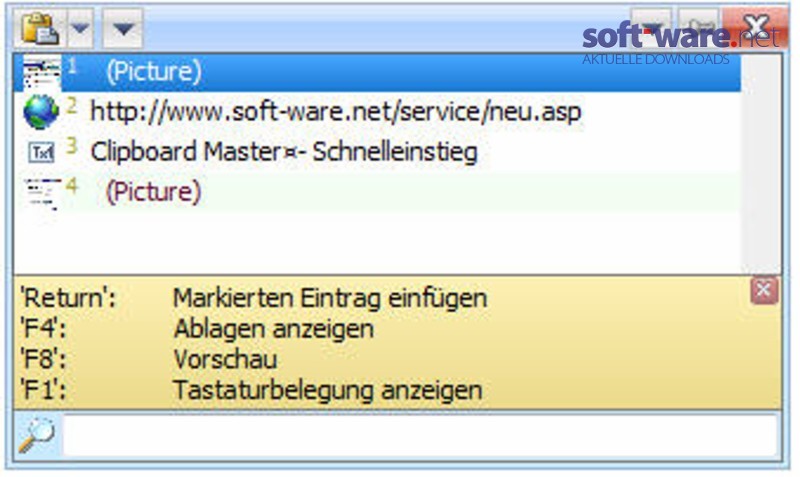Close the Clipboard Master window
Screen dimensions: 800x477
(756, 27)
